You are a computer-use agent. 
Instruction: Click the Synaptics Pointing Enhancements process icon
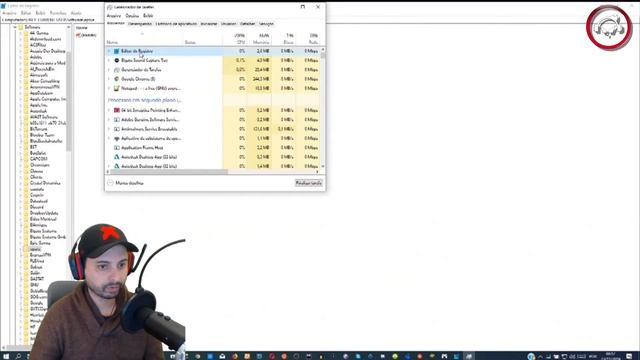(116, 110)
